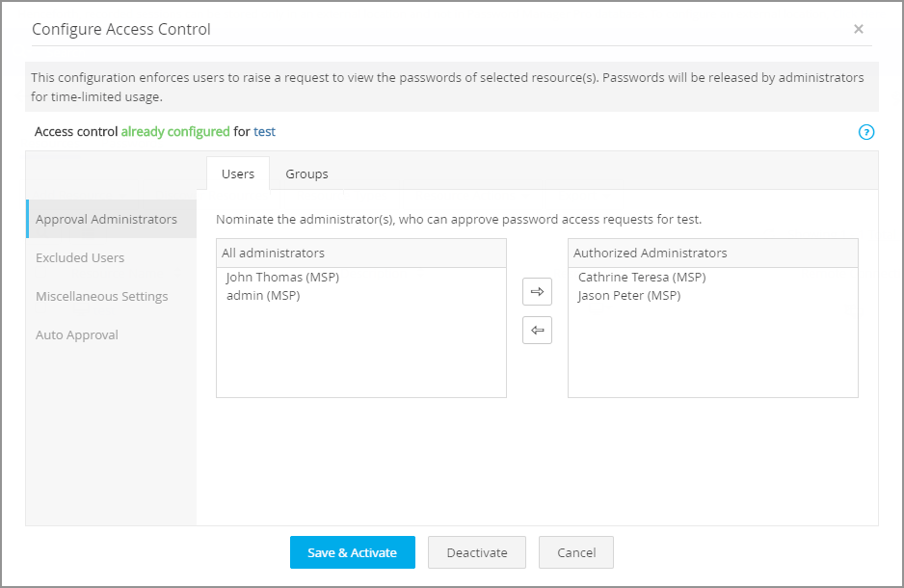
Task: Open Approval Administrators section
Action: point(106,219)
